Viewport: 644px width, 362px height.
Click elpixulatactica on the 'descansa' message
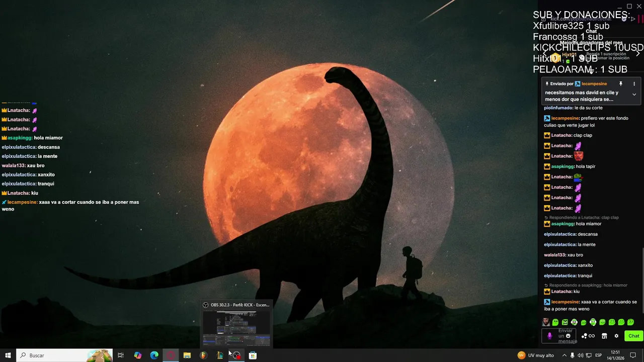tap(559, 234)
